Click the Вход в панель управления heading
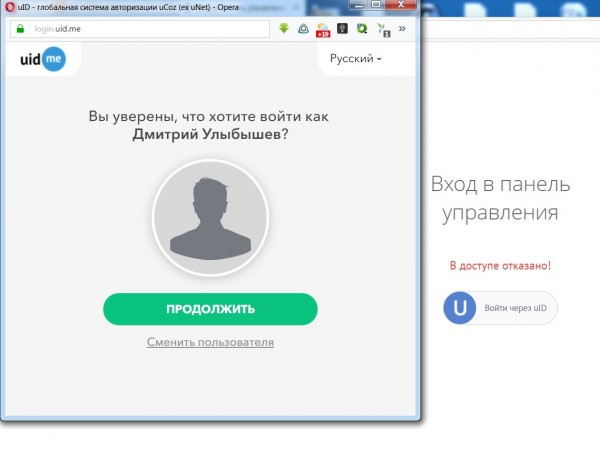The height and width of the screenshot is (460, 600). [500, 198]
